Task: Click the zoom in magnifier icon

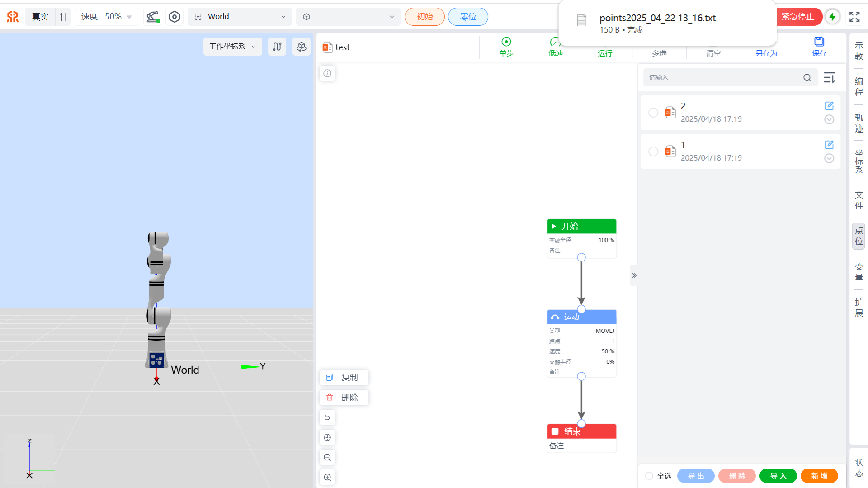Action: point(327,477)
